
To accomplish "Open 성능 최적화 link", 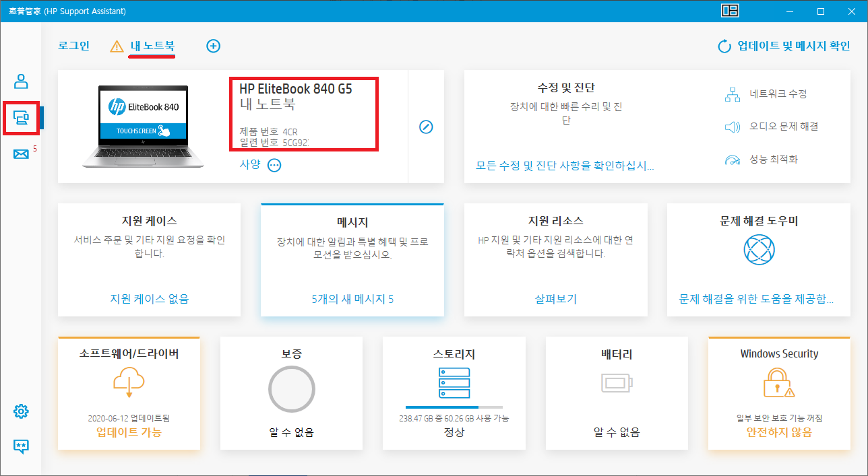I will tap(774, 160).
